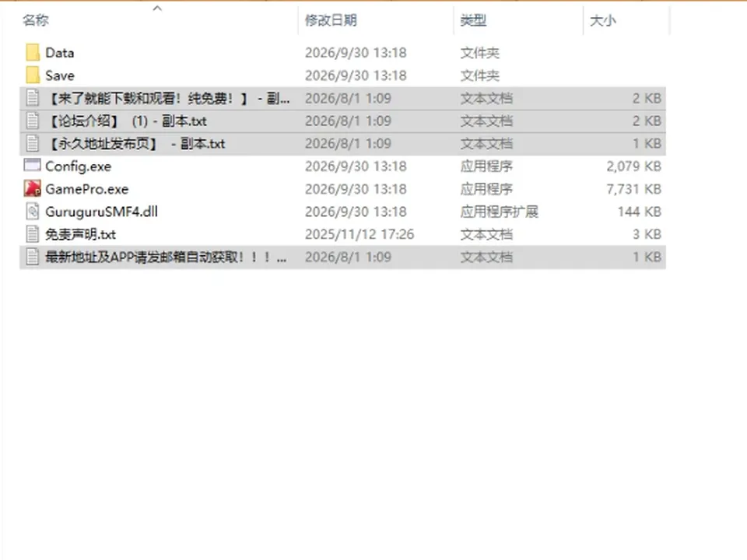Select the file named Config.exe
The width and height of the screenshot is (747, 560).
pyautogui.click(x=78, y=166)
